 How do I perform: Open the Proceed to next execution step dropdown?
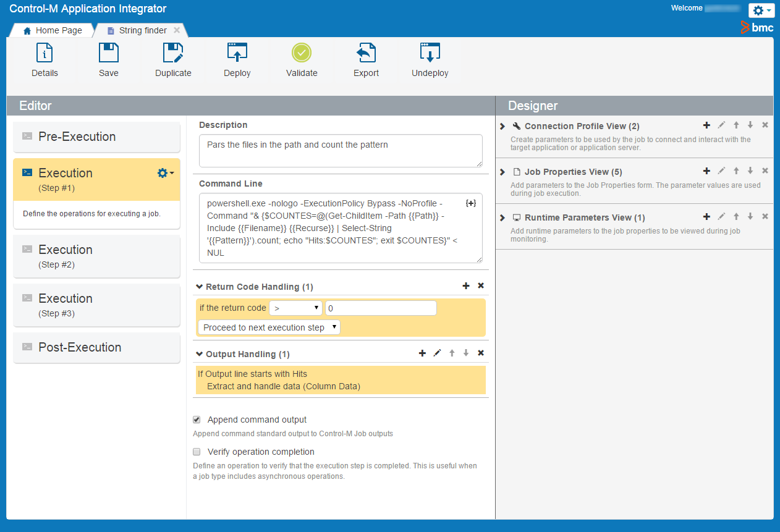[x=269, y=327]
